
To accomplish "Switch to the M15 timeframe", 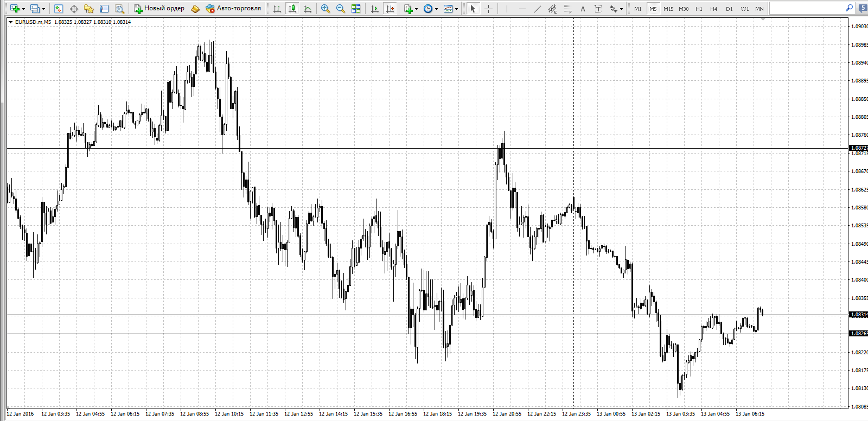I will pos(668,9).
